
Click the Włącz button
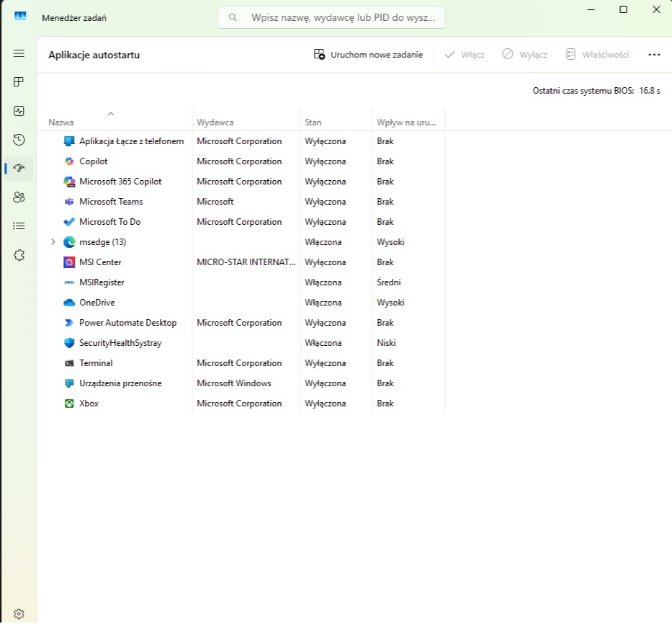pyautogui.click(x=465, y=55)
